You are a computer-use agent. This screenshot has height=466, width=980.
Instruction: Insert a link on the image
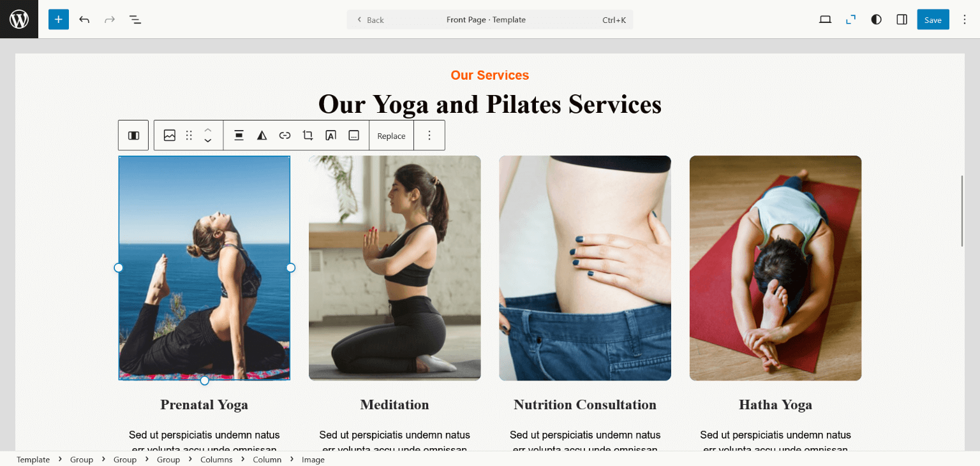coord(285,135)
